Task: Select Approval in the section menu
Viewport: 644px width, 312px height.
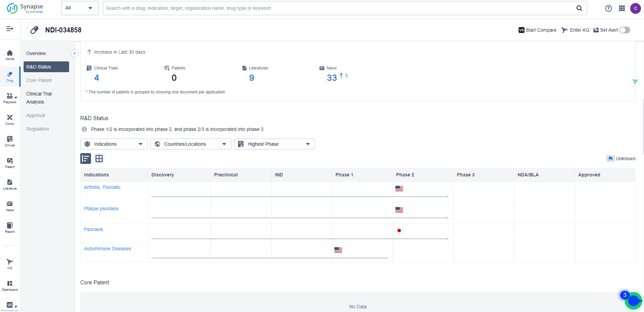Action: pos(36,115)
